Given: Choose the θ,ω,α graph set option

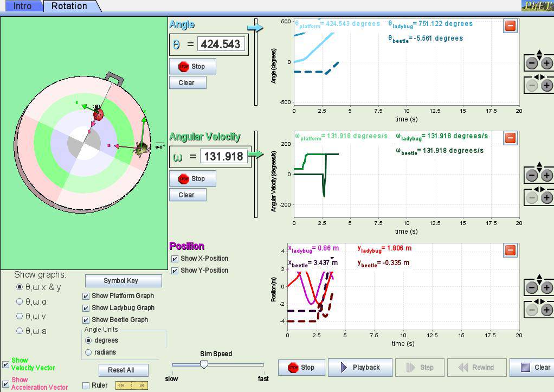Looking at the screenshot, I should pyautogui.click(x=20, y=301).
